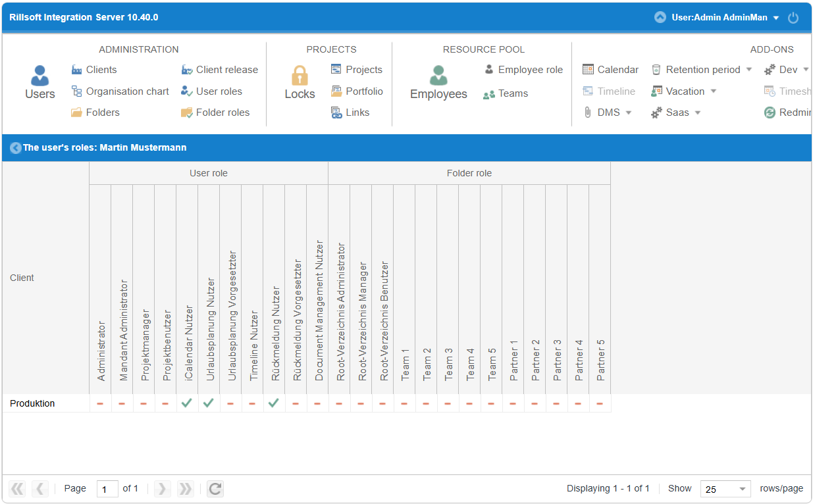Open User roles
This screenshot has height=504, width=813.
(212, 91)
